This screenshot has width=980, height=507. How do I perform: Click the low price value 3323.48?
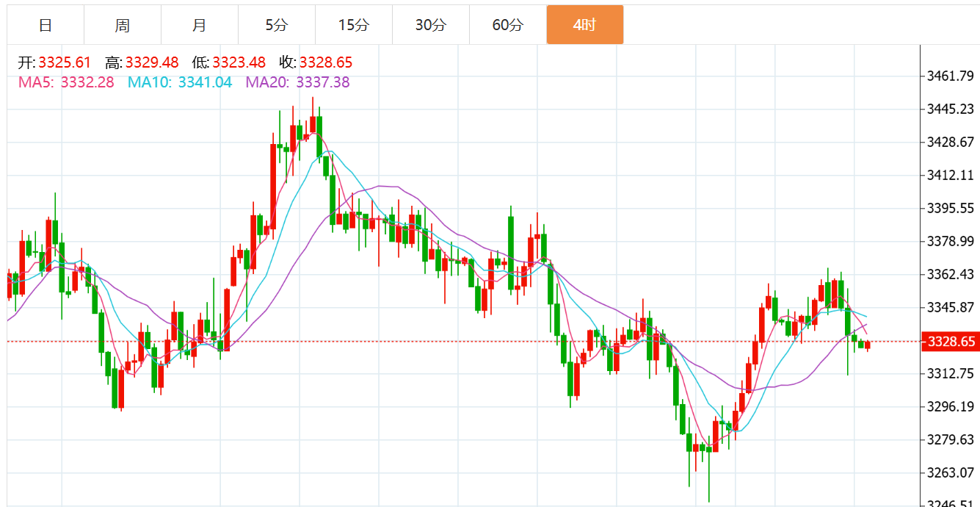coord(239,63)
